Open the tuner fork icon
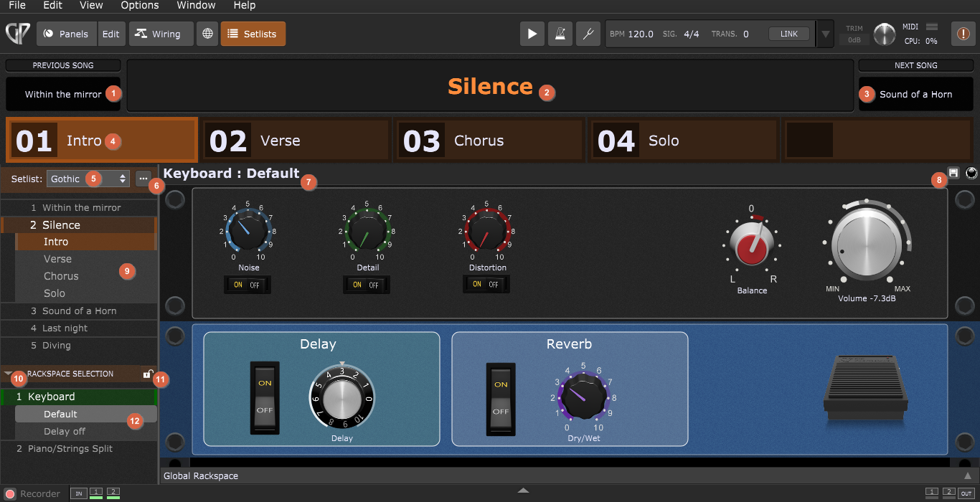This screenshot has width=980, height=502. click(588, 34)
